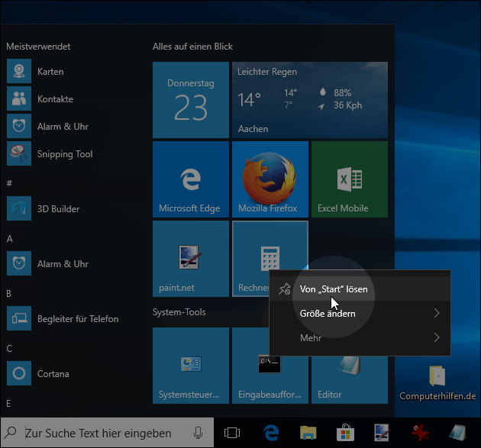The height and width of the screenshot is (448, 481).
Task: Click Meistverwendet heading
Action: (x=38, y=47)
